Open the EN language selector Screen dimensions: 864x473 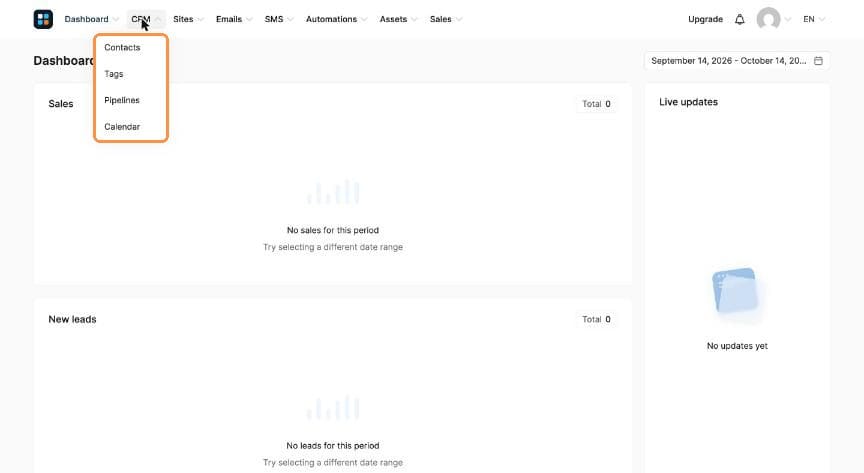pos(814,19)
